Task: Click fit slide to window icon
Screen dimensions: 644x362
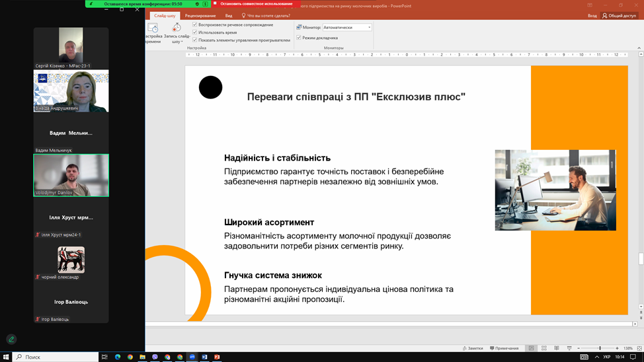Action: point(639,348)
